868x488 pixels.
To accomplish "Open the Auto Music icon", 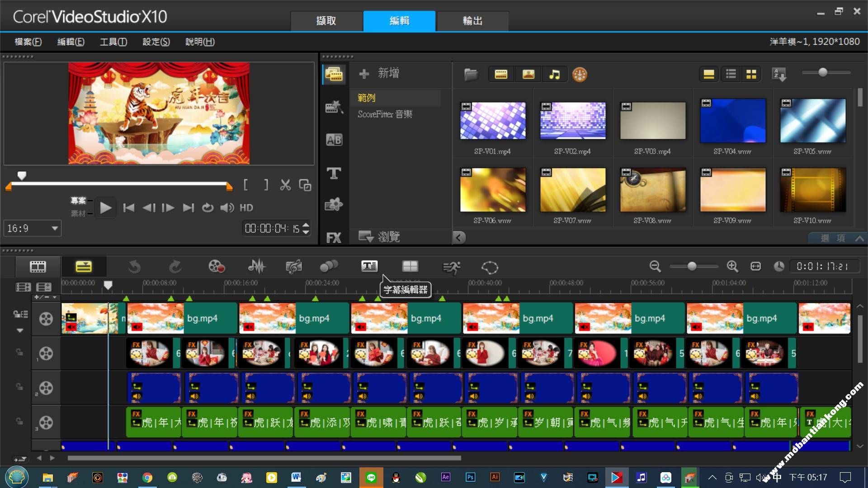I will point(294,267).
